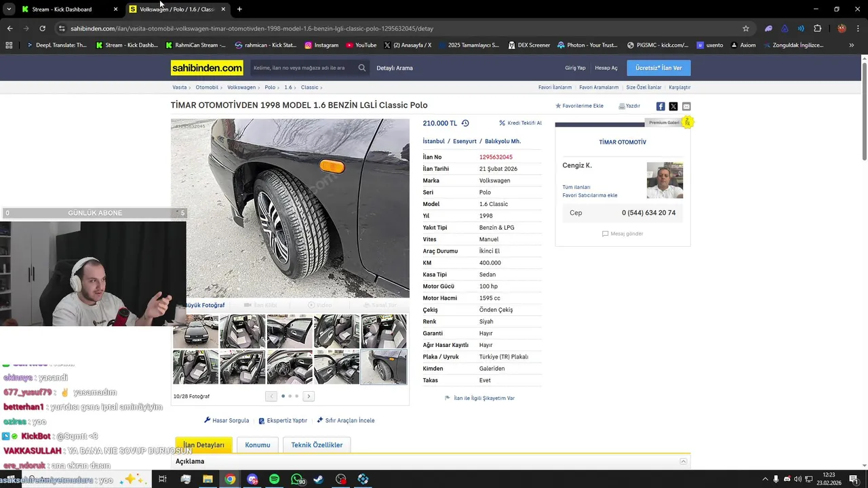Open the tab search dropdown arrow
Image resolution: width=868 pixels, height=488 pixels.
tap(9, 9)
